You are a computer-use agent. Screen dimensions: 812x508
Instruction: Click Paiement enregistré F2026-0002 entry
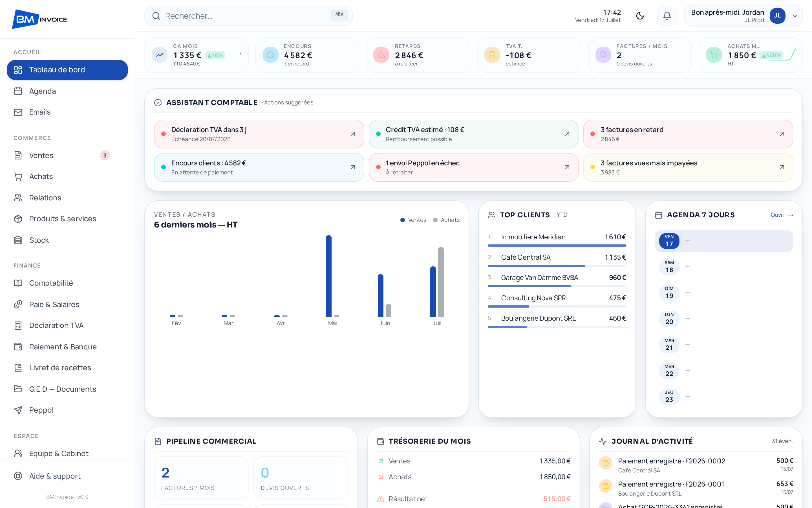tap(696, 465)
